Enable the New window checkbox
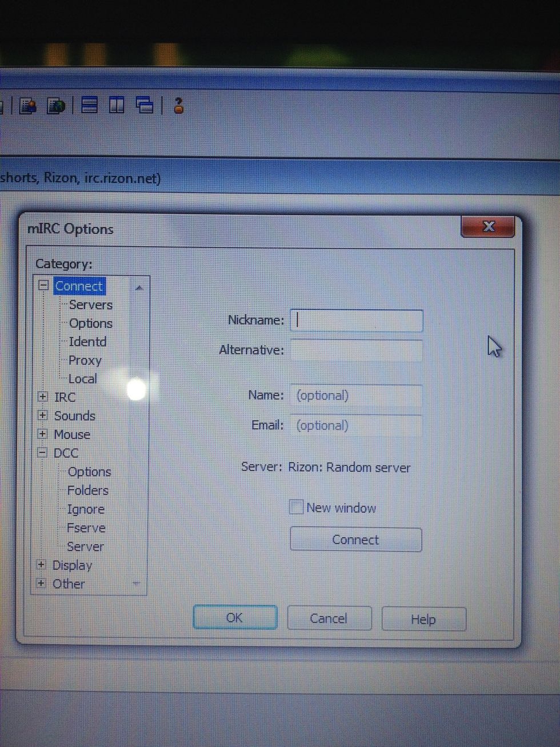This screenshot has width=560, height=747. (x=296, y=507)
